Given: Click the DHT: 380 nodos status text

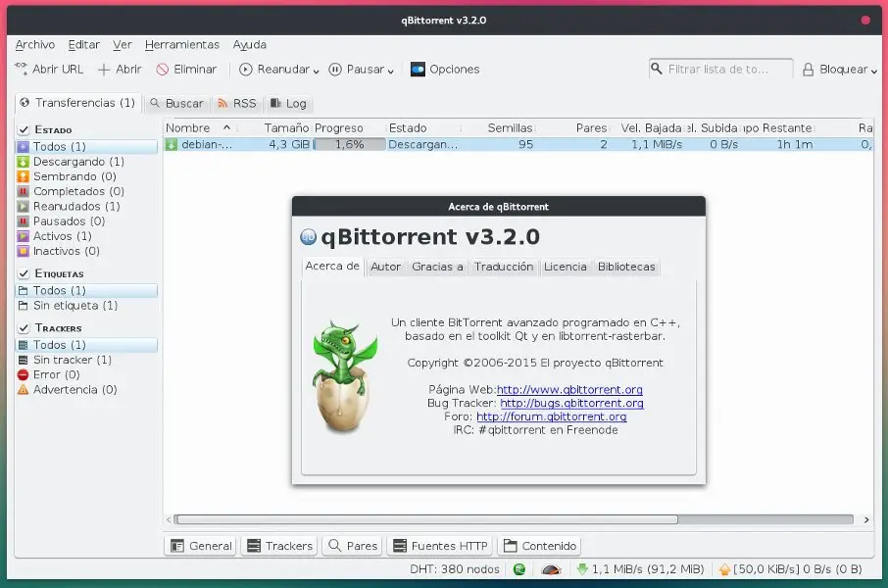Looking at the screenshot, I should [455, 569].
